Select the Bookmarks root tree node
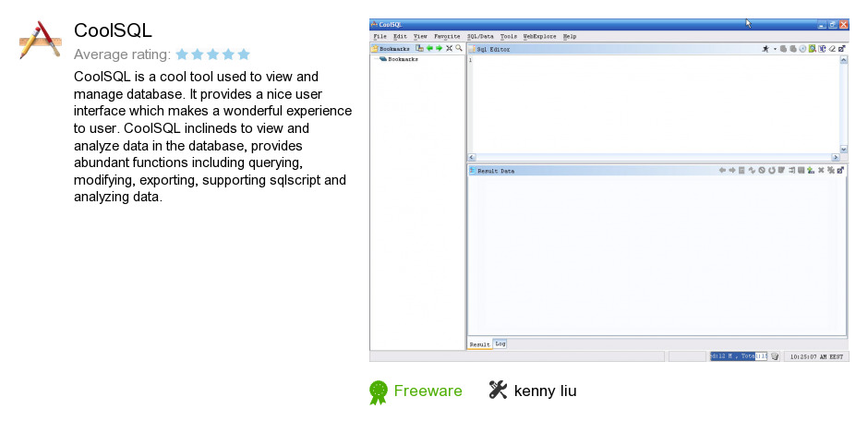The image size is (868, 433). pyautogui.click(x=399, y=59)
